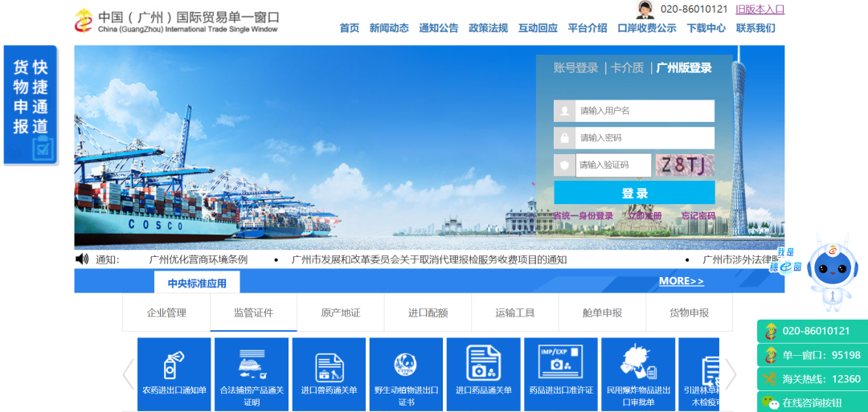The width and height of the screenshot is (868, 412).
Task: Select 广州版登录 tab
Action: coord(684,68)
